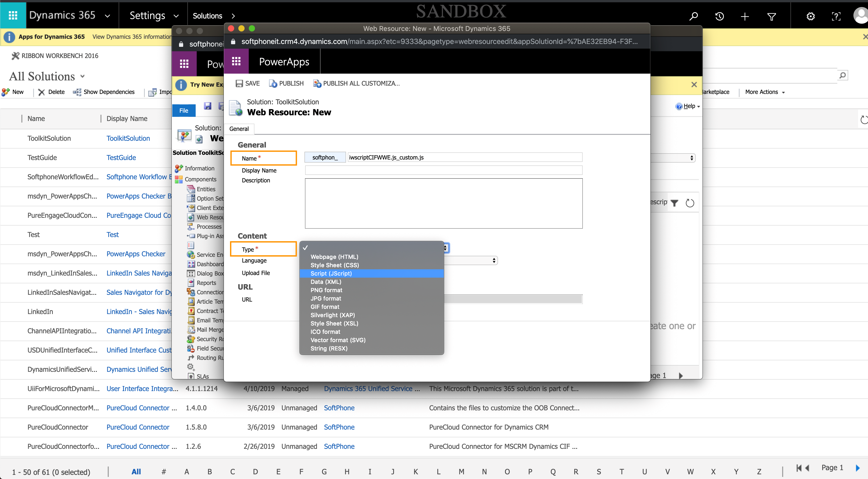
Task: Open PureCloud Connector link in 1.5.8.0 row
Action: pos(138,427)
